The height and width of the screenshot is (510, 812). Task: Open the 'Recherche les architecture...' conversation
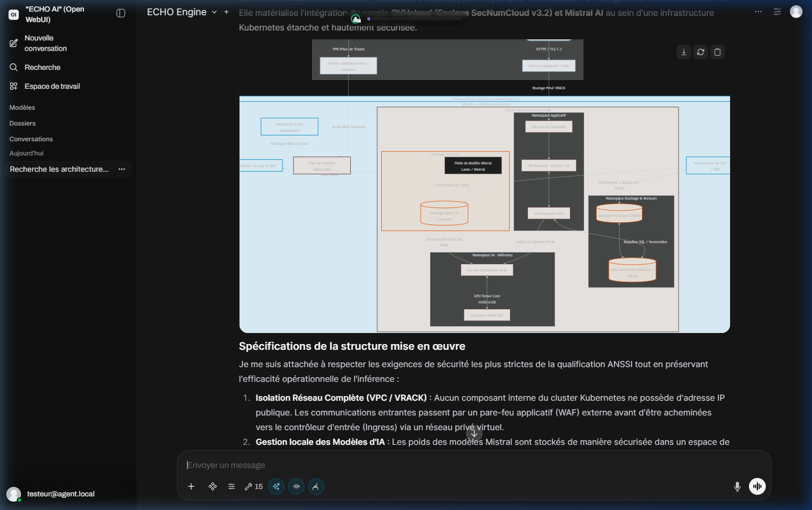click(59, 169)
